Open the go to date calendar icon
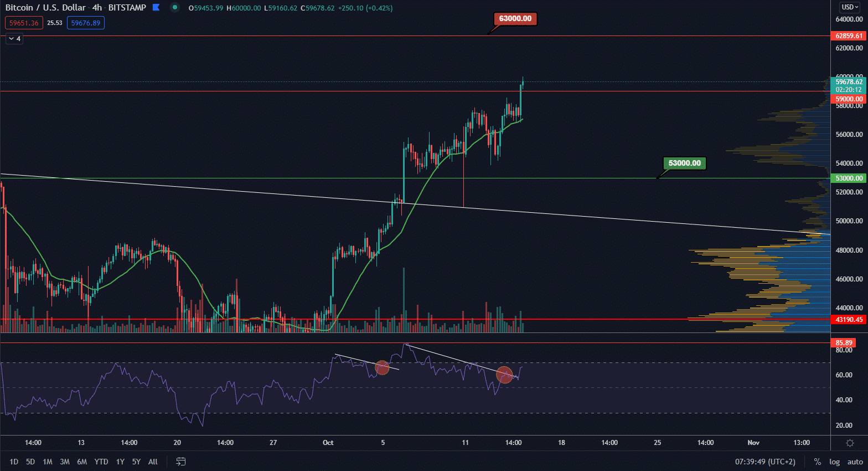Image resolution: width=868 pixels, height=471 pixels. click(x=180, y=462)
